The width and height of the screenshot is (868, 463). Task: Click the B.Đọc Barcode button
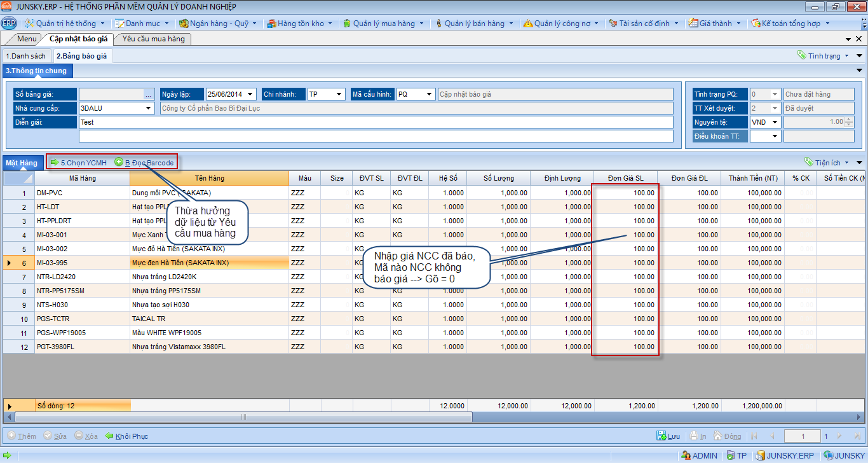click(144, 163)
